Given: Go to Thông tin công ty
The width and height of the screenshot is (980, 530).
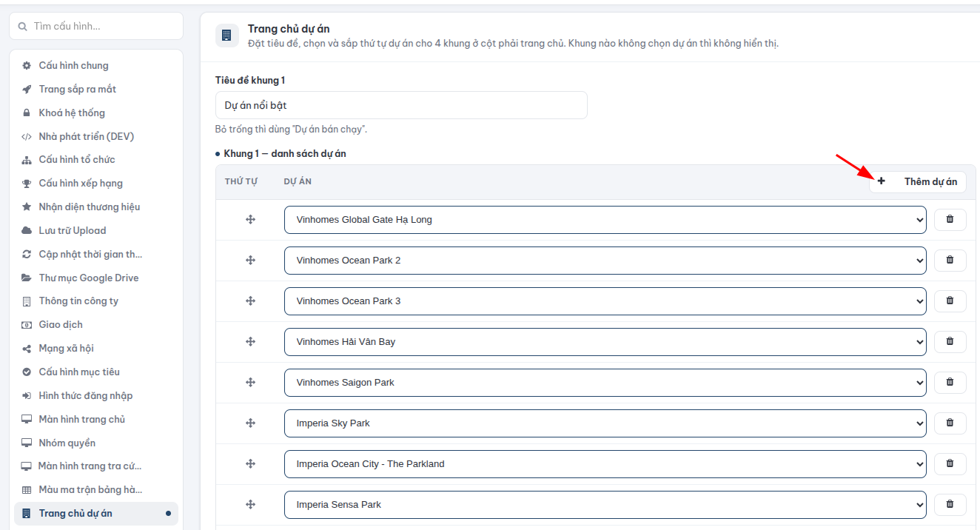Looking at the screenshot, I should click(x=96, y=301).
